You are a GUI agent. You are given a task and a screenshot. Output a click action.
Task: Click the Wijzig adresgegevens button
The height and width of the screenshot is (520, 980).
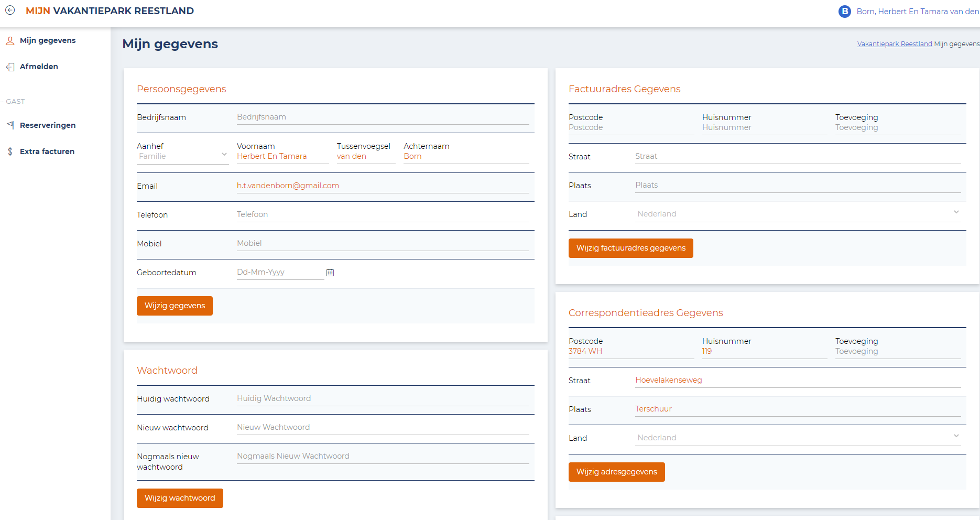[616, 472]
